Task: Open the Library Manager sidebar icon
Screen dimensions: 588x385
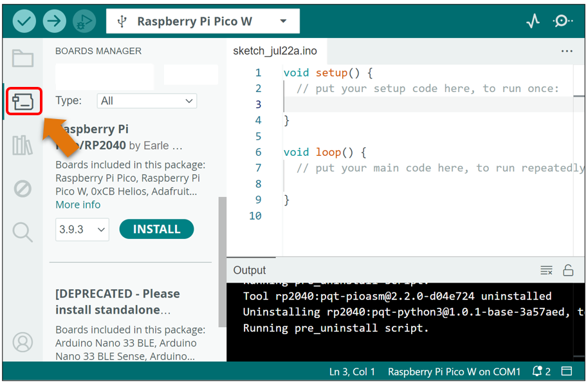Action: click(x=23, y=146)
